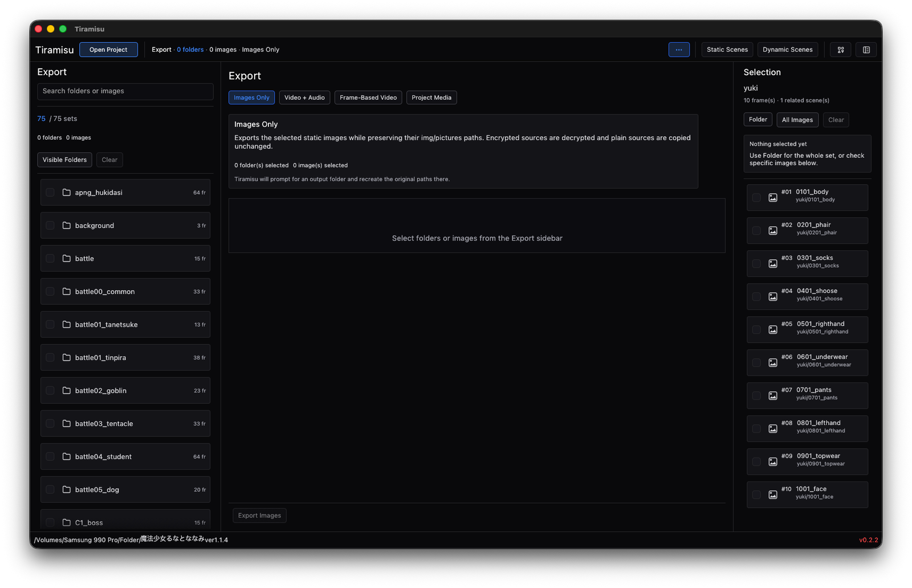Click the apng_hukidasi folder icon
Image resolution: width=912 pixels, height=588 pixels.
pyautogui.click(x=67, y=193)
